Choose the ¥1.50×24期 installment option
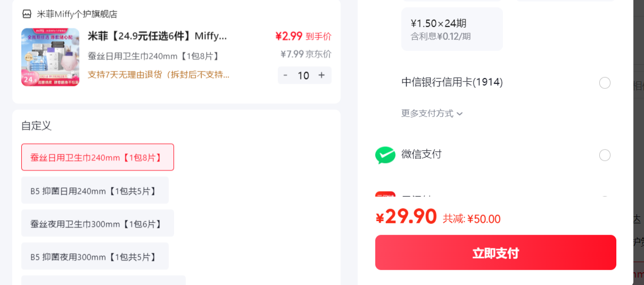644x285 pixels. click(x=452, y=29)
